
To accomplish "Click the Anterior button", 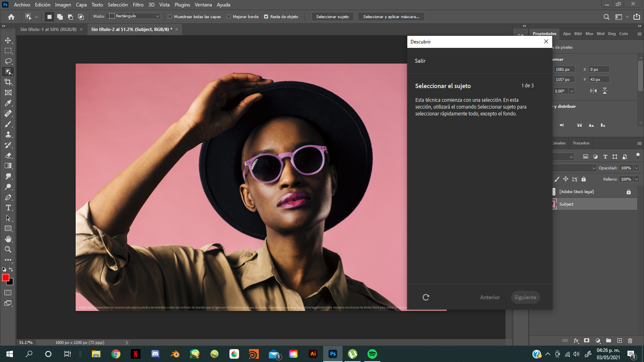I will click(x=490, y=297).
